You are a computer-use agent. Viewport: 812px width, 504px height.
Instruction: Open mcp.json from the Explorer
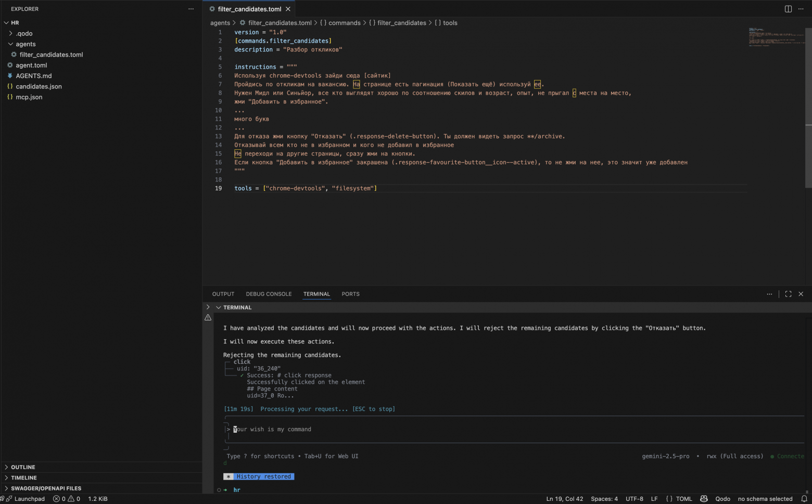coord(29,97)
